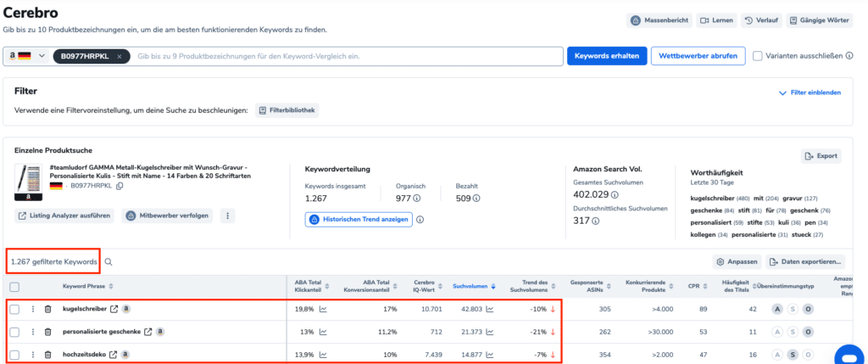Click the Export button in product card

point(821,156)
